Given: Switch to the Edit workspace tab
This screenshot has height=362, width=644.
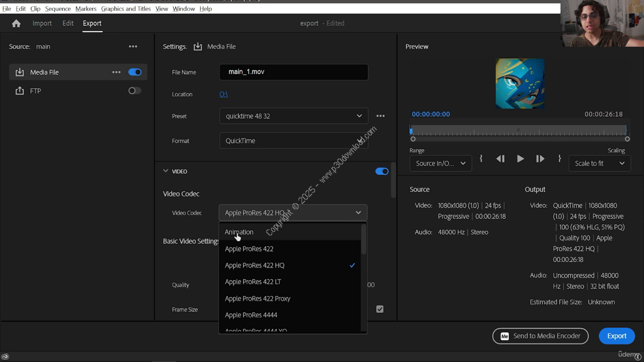Looking at the screenshot, I should pos(68,23).
